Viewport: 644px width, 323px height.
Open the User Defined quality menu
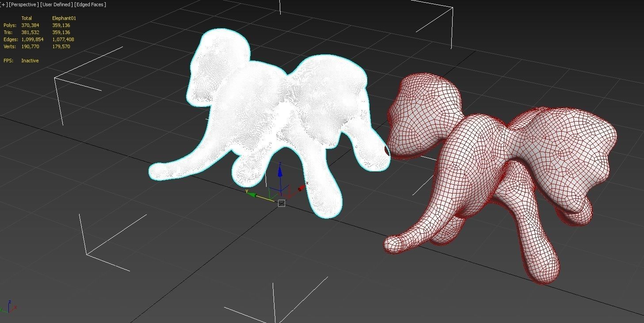[56, 4]
